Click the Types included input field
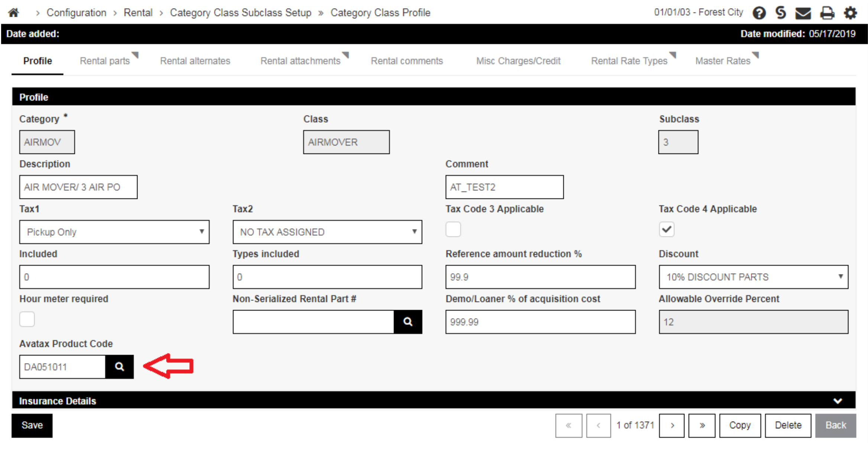This screenshot has width=868, height=451. (x=327, y=277)
